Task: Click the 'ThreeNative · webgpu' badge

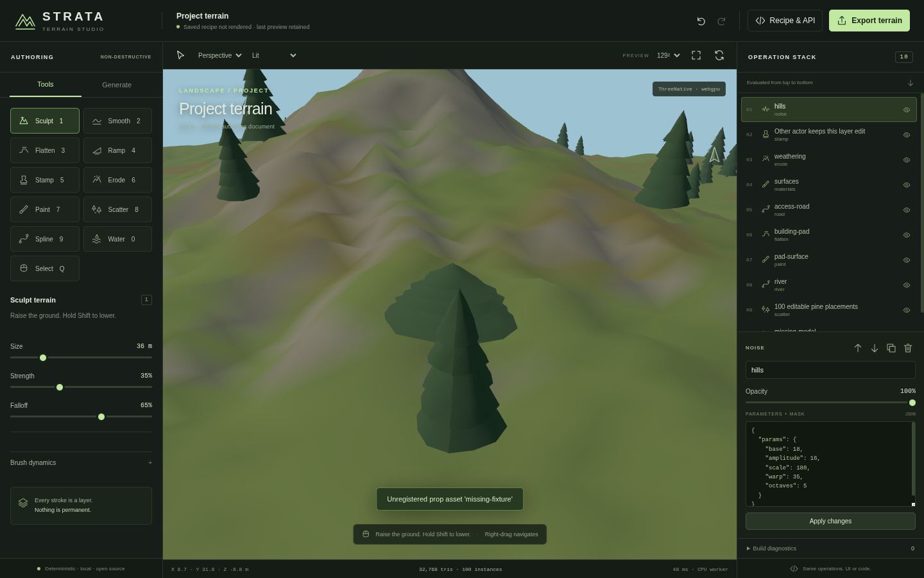Action: click(x=689, y=89)
